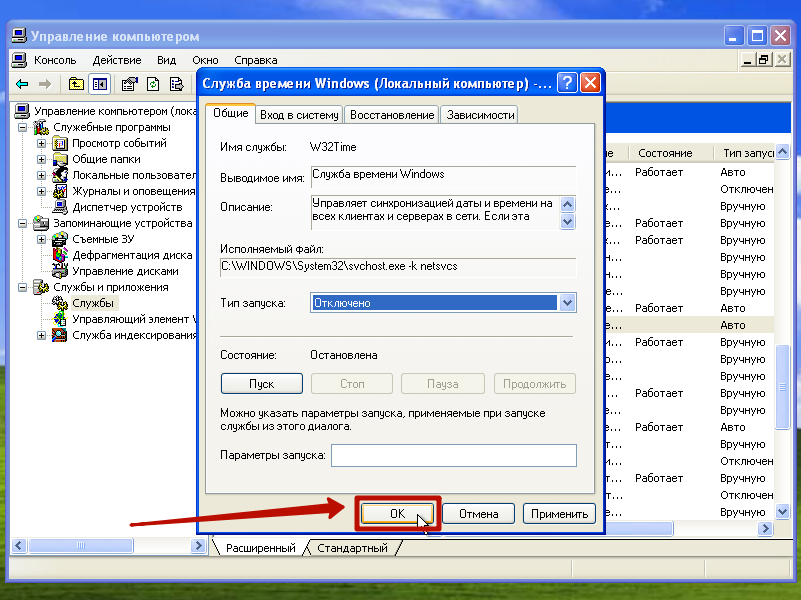Switch to the Вход в систему tab

(x=299, y=115)
